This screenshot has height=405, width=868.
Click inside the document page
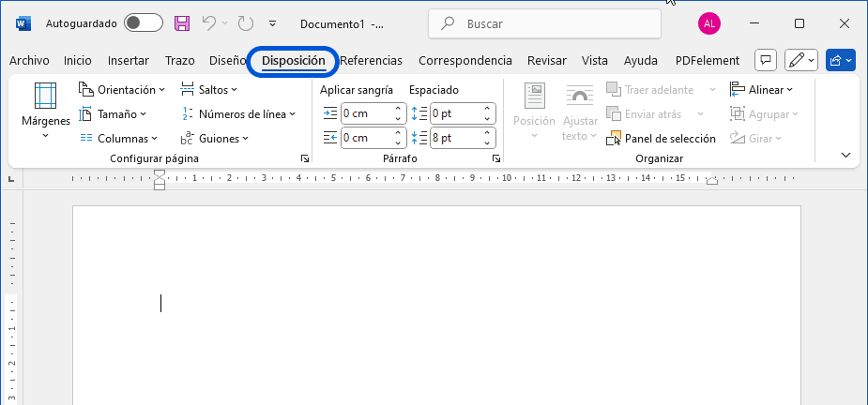[436, 305]
